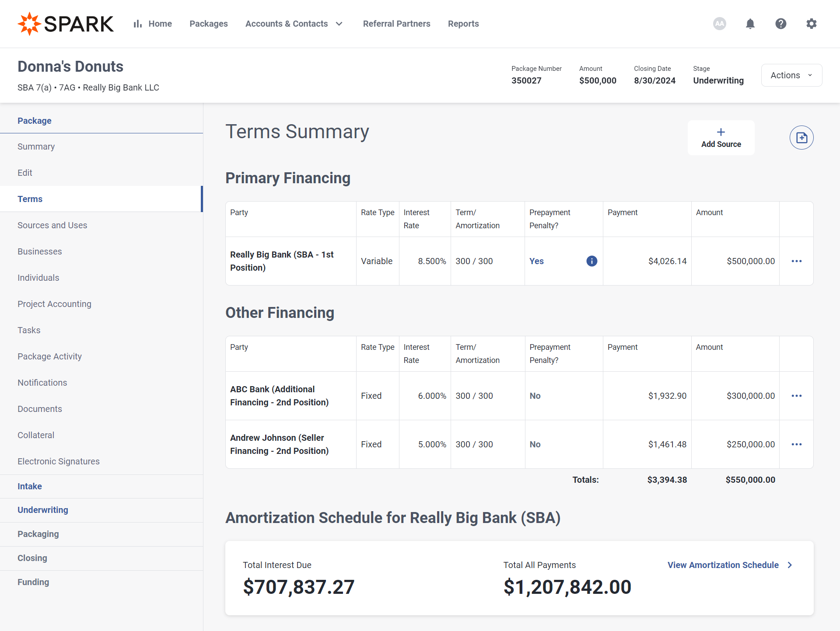840x631 pixels.
Task: Expand the Intake section
Action: (101, 486)
